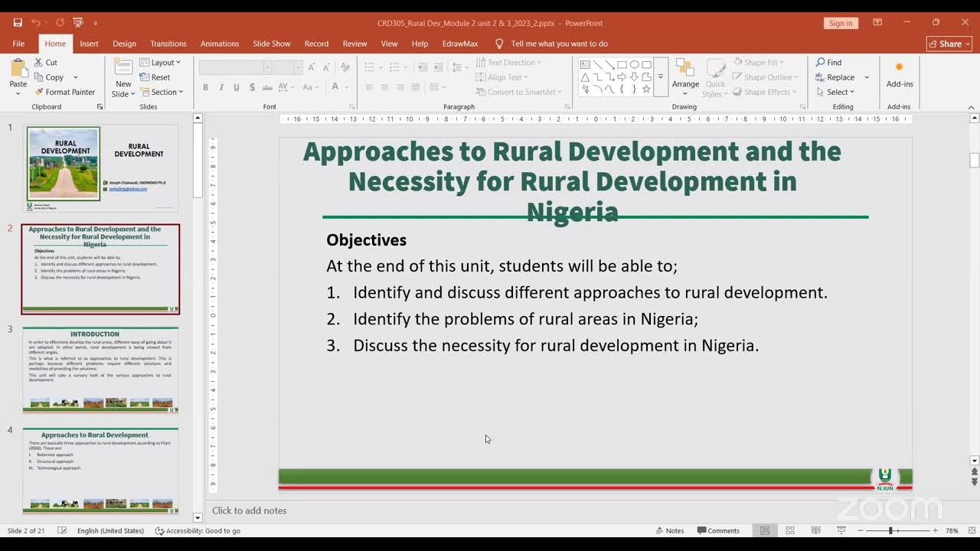980x551 pixels.
Task: Select the Format Painter tool
Action: pos(64,92)
